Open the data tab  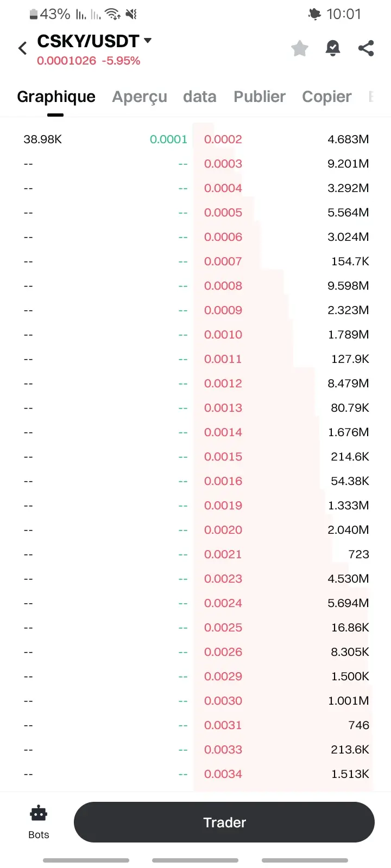click(x=200, y=97)
